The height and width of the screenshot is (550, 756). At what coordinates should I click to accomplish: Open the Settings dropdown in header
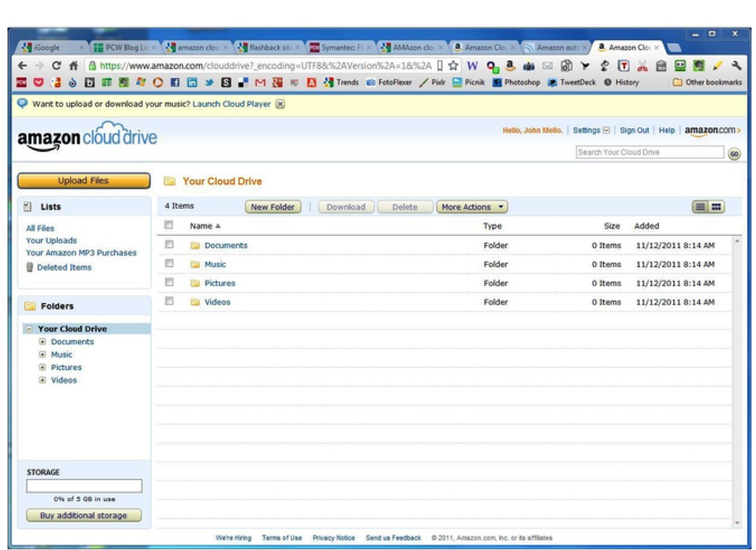[x=591, y=130]
